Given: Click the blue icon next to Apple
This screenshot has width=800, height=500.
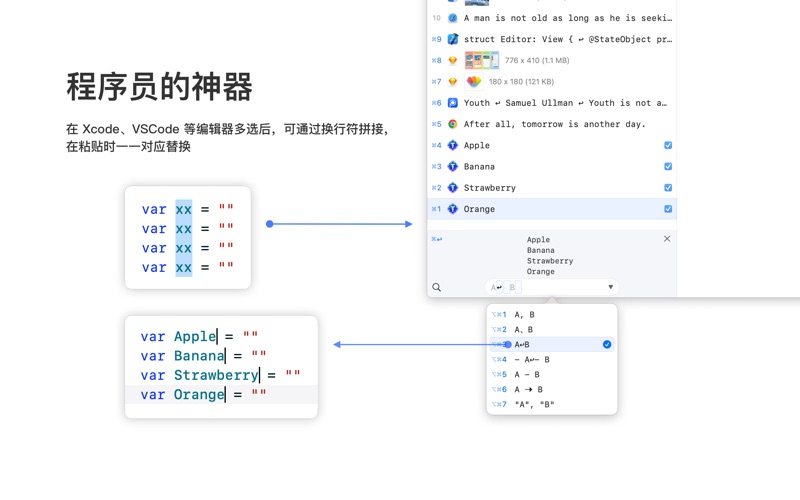Looking at the screenshot, I should coord(453,145).
